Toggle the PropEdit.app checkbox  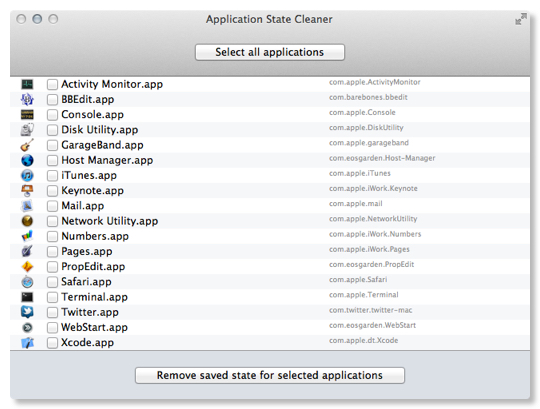[52, 266]
